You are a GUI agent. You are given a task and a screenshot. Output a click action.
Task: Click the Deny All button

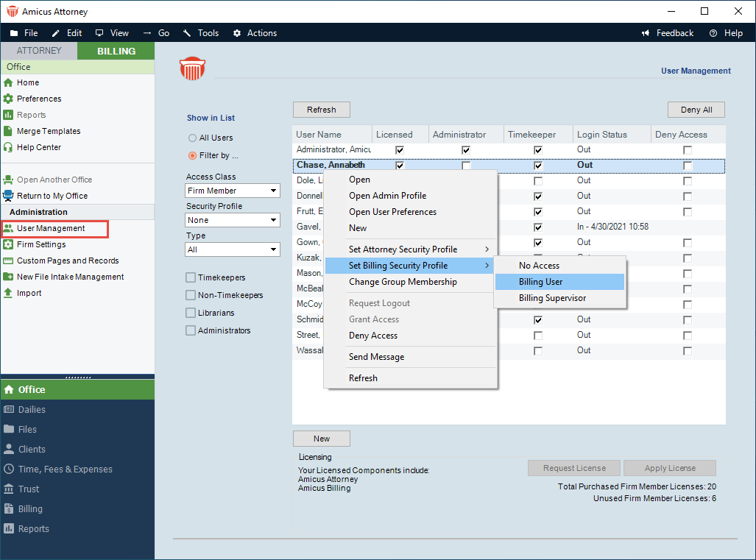[x=696, y=110]
